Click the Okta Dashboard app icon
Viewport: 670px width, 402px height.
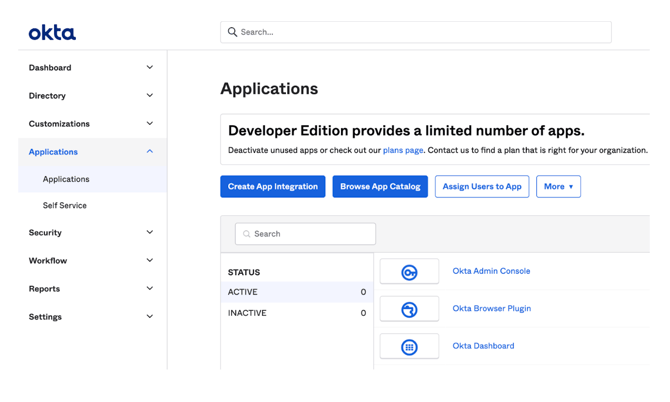409,347
